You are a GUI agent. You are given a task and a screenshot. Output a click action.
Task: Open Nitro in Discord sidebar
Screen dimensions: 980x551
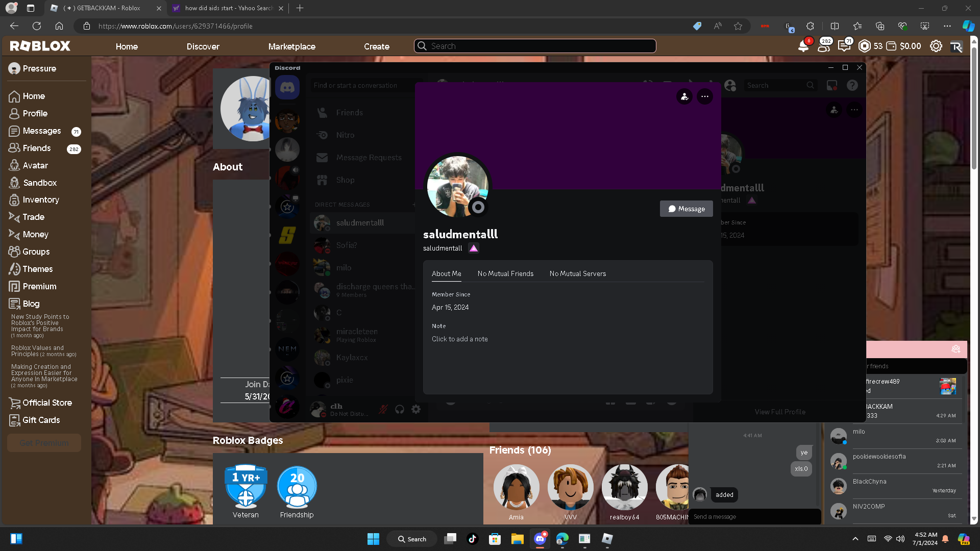coord(362,135)
